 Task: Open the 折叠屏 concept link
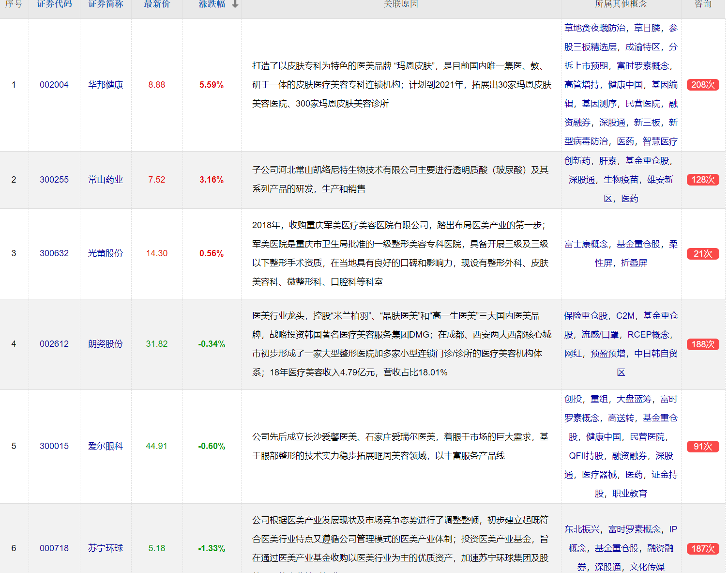tap(634, 263)
